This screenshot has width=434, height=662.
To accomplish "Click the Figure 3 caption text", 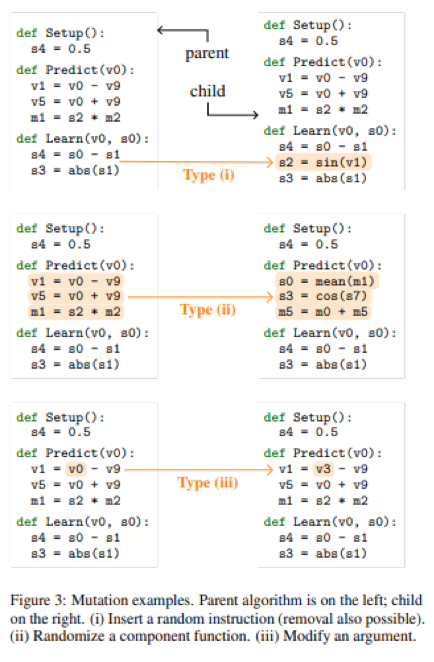I will pyautogui.click(x=217, y=618).
